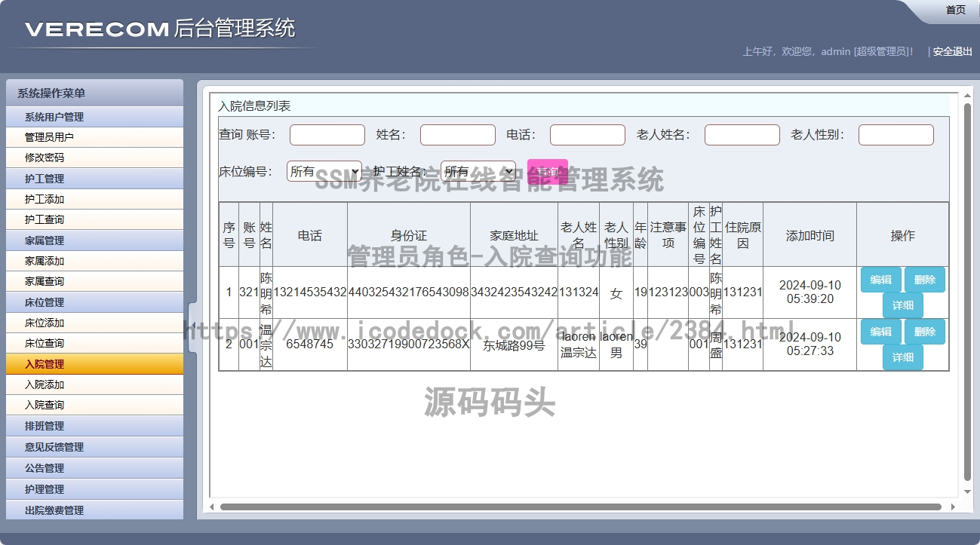Click ID cell 33032719900723568X
980x545 pixels.
click(409, 344)
